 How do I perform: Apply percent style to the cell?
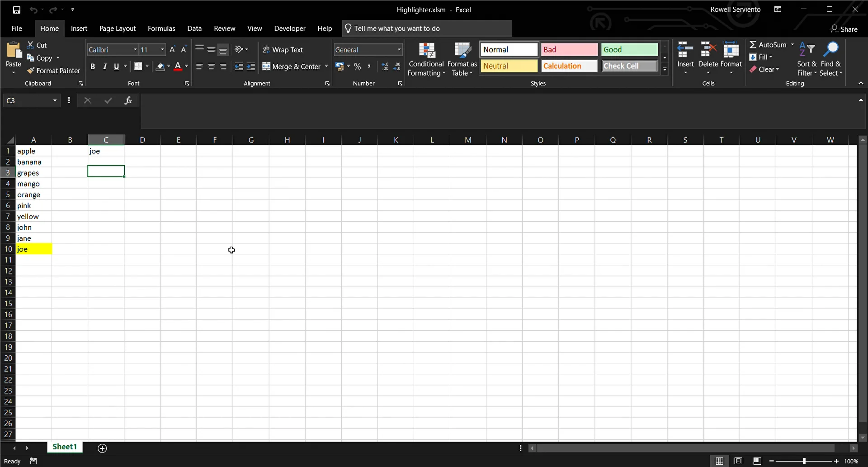click(358, 67)
